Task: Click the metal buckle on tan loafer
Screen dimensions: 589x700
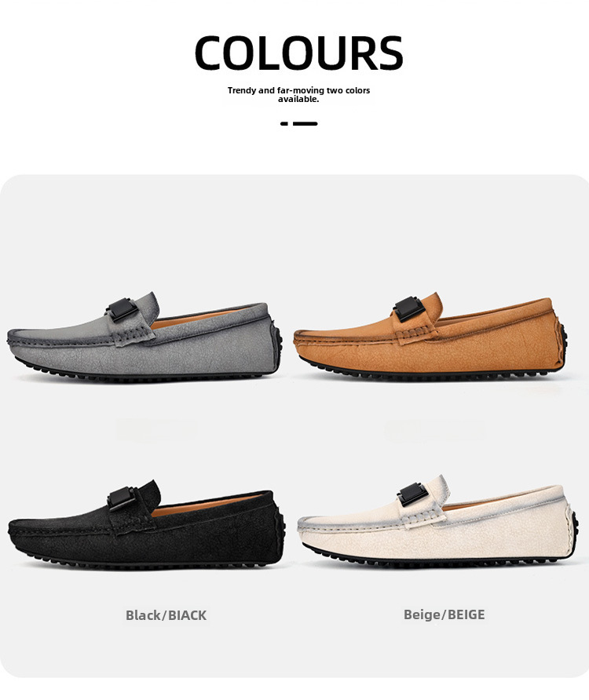Action: 409,308
